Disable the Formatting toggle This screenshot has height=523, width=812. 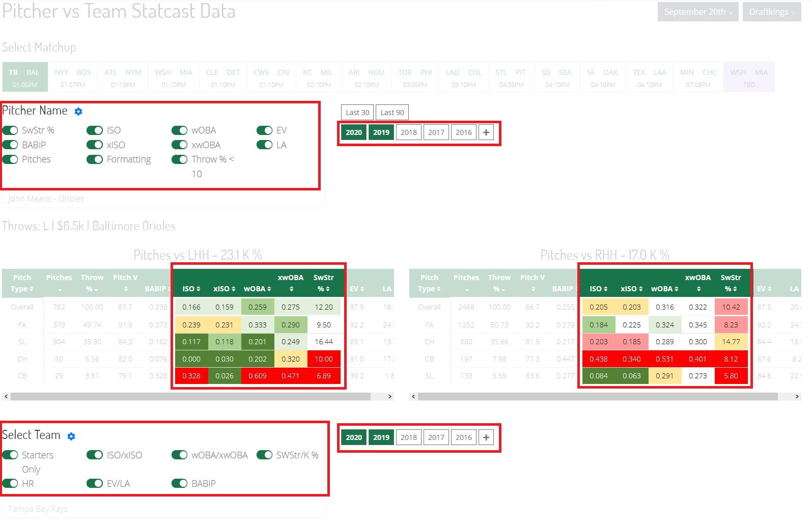point(95,159)
